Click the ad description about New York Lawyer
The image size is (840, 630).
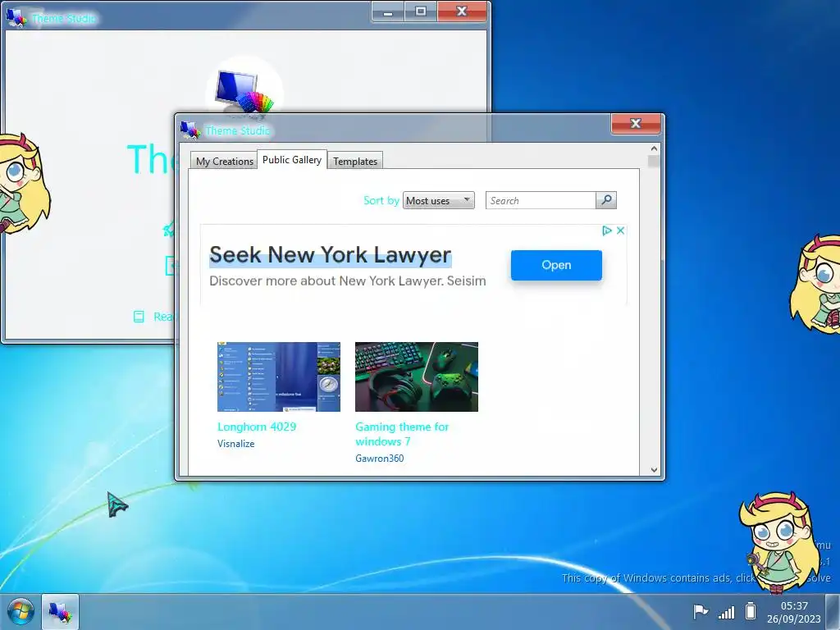[x=348, y=281]
